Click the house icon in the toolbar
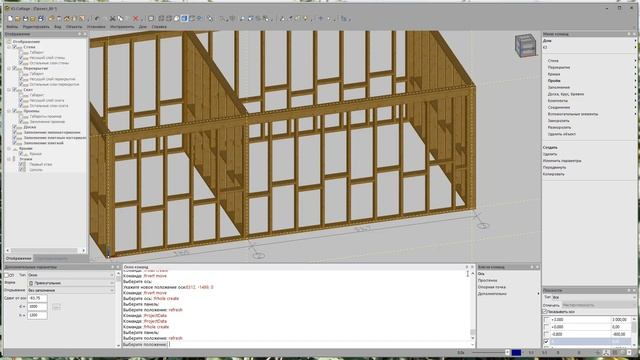The image size is (640, 360). 67,19
